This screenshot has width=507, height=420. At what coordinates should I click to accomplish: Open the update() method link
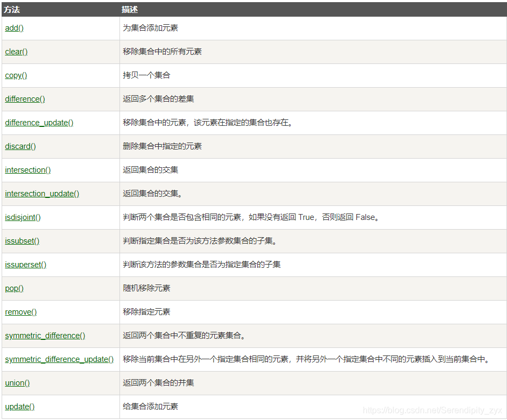(20, 407)
